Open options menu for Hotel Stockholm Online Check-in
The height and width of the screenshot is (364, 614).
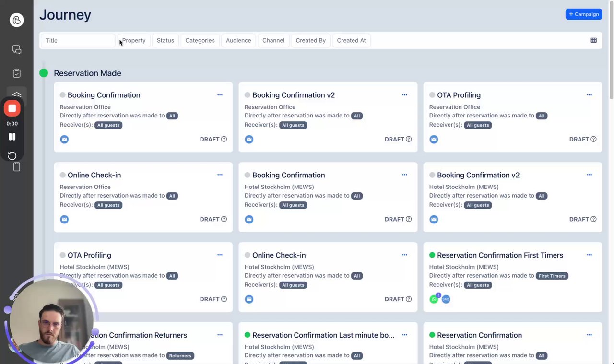(x=404, y=255)
